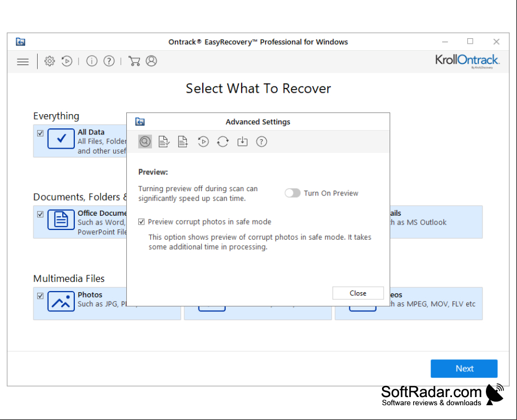Image resolution: width=517 pixels, height=420 pixels.
Task: Click the 'Everything' section heading
Action: pos(56,116)
